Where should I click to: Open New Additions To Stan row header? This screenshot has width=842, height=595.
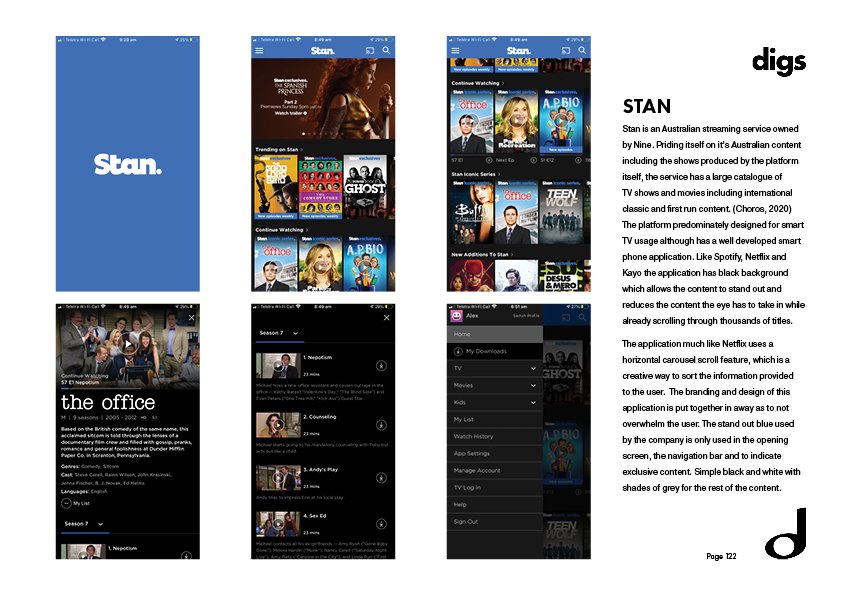(x=482, y=254)
